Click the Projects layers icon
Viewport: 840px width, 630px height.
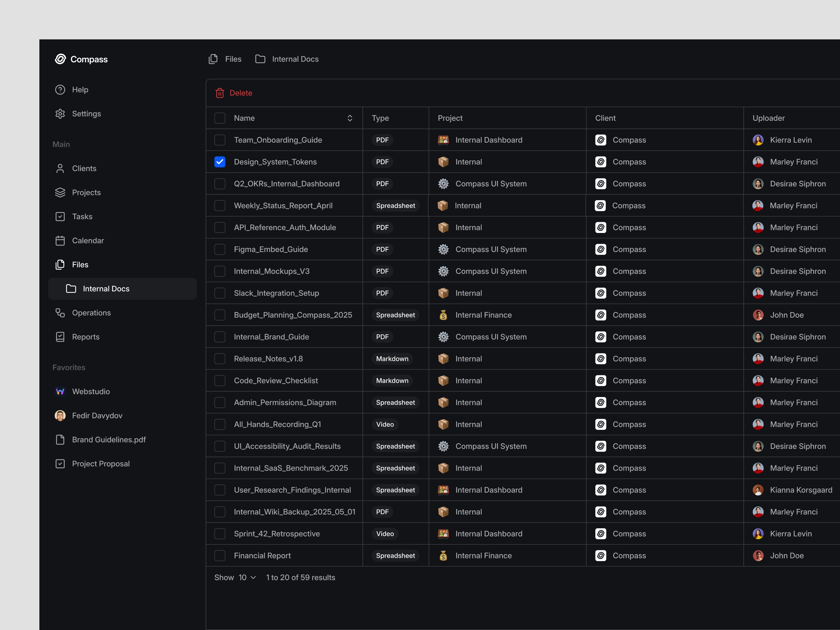click(x=60, y=193)
